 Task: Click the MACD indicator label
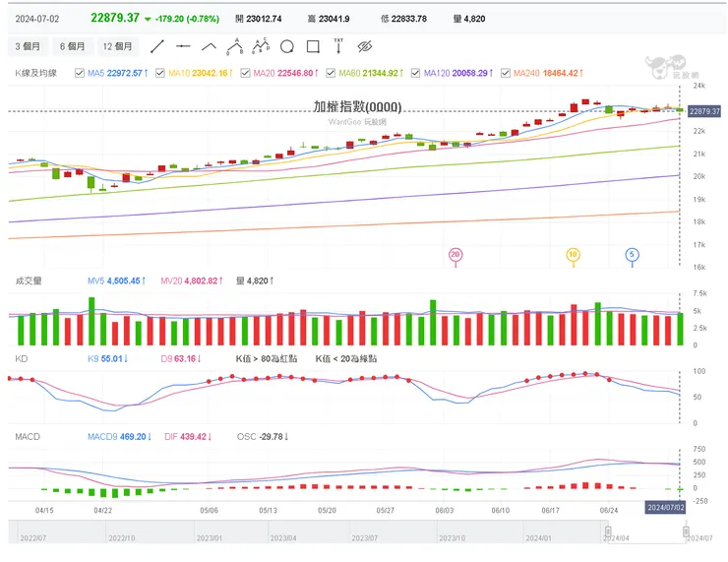pos(28,437)
